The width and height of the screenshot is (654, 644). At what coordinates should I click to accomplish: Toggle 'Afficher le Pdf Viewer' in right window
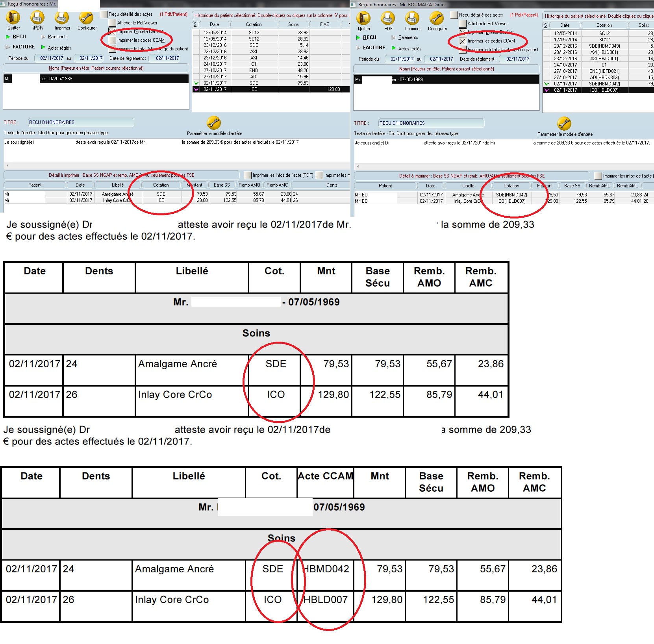click(463, 24)
